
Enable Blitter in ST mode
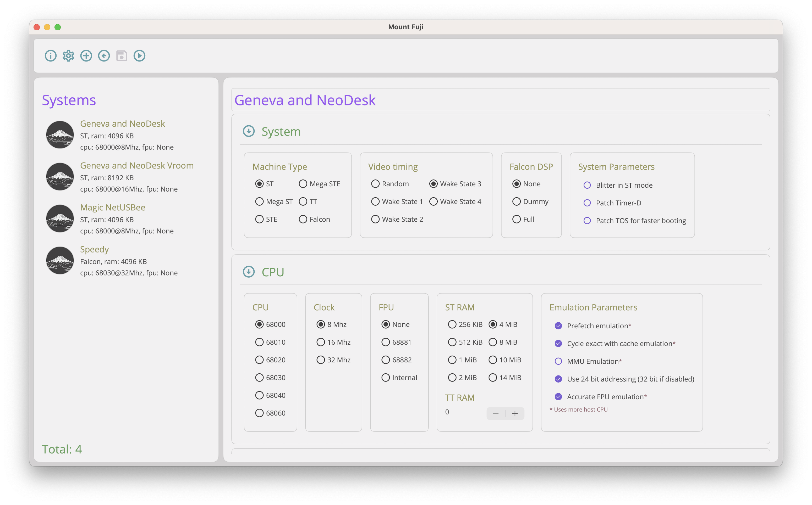coord(587,185)
